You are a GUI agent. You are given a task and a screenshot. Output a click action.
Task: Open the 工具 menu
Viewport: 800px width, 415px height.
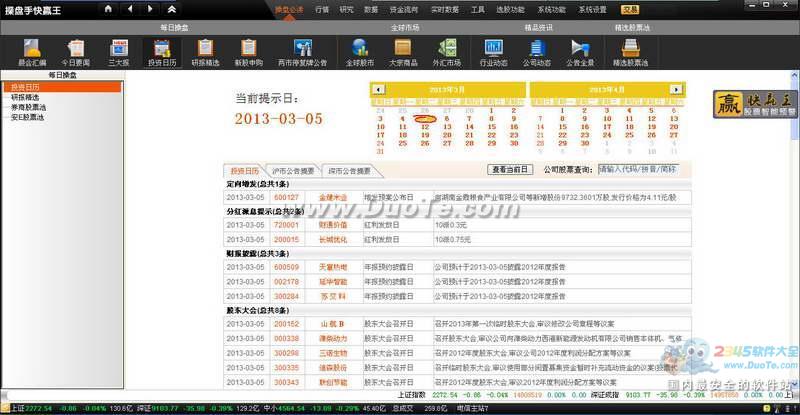pyautogui.click(x=478, y=10)
